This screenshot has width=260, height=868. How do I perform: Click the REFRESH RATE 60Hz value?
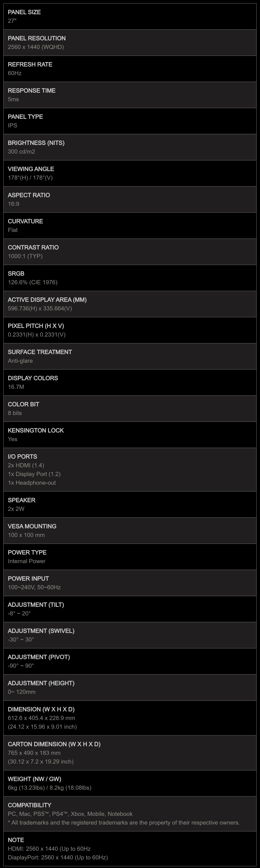pos(15,73)
